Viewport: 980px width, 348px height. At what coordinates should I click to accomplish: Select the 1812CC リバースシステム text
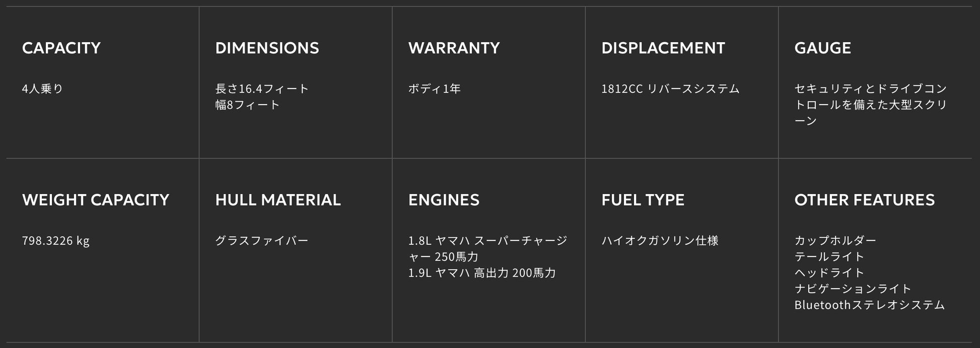[670, 89]
